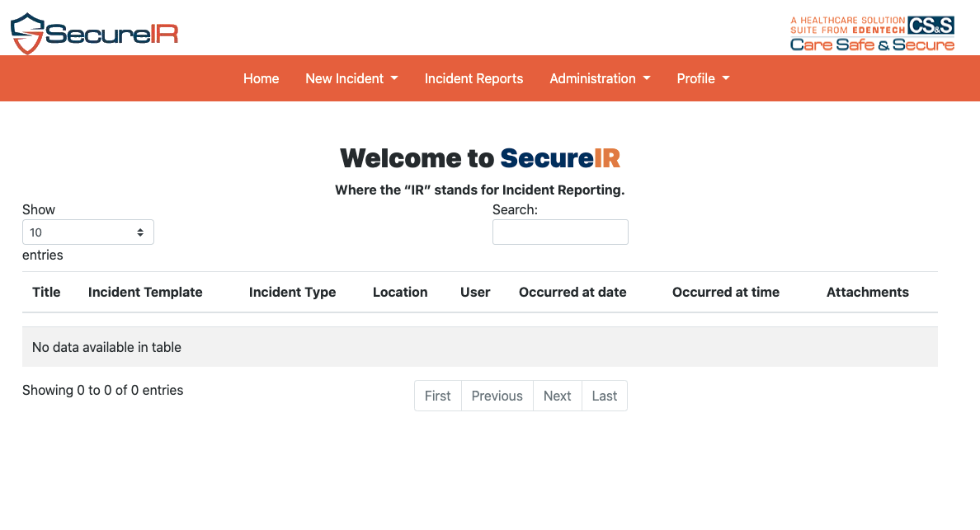
Task: Open the Profile dropdown menu
Action: tap(703, 78)
